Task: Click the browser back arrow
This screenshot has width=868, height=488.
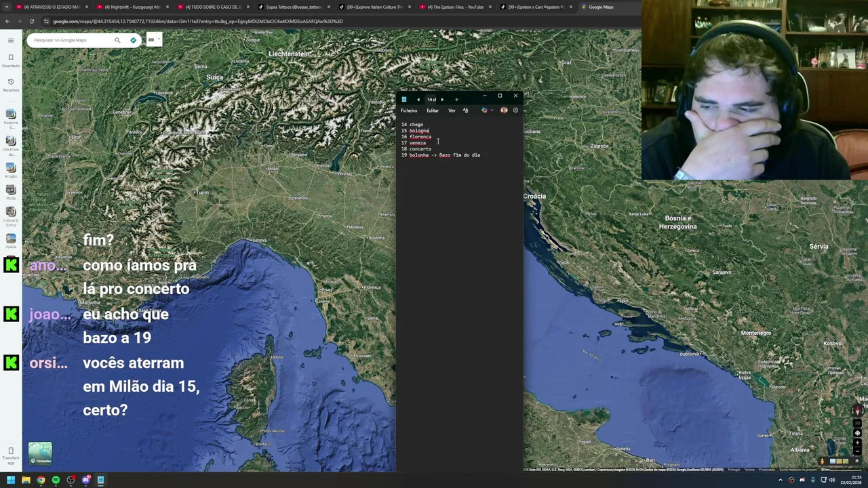Action: coord(7,21)
